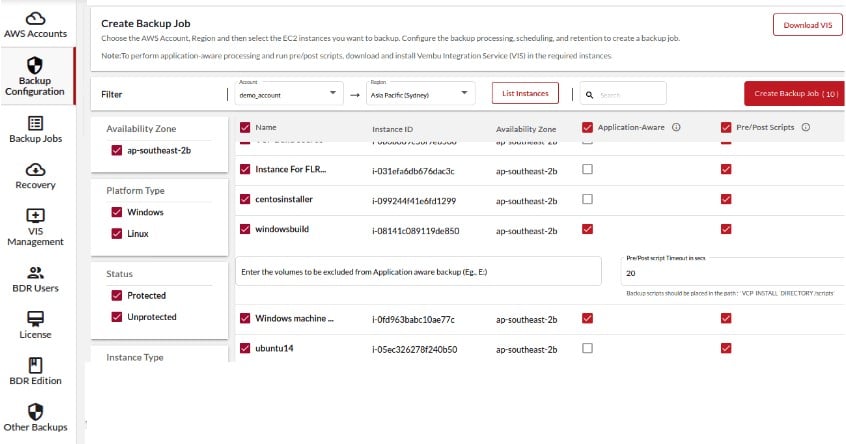Click the Search input field
Screen dimensions: 846x444
click(623, 93)
